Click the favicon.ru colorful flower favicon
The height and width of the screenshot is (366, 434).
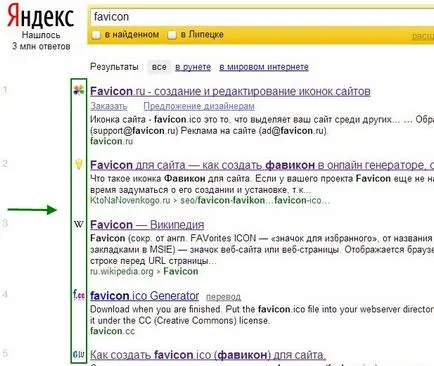(79, 90)
